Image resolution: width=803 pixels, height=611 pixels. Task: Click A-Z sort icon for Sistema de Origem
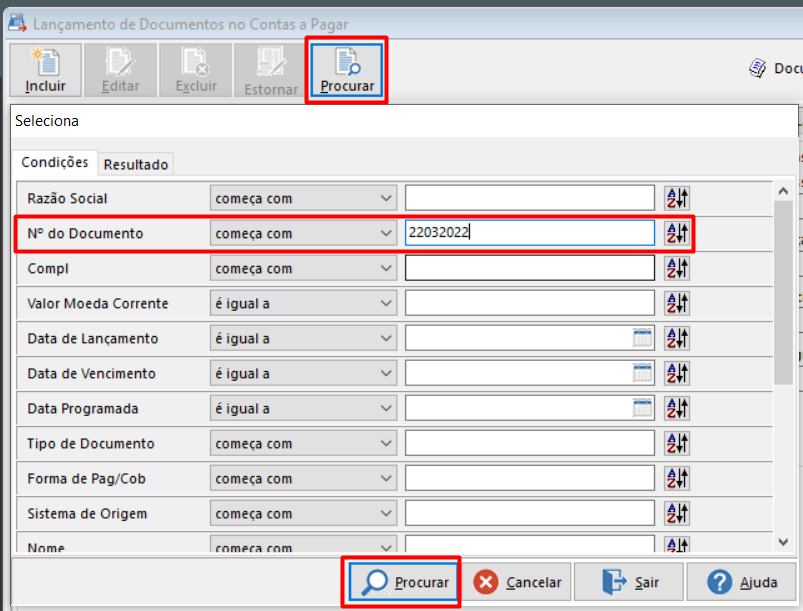[x=677, y=513]
